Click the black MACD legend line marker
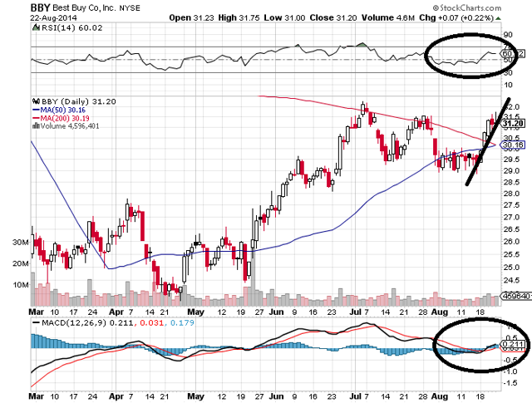Viewport: 532px width, 403px height. click(x=36, y=322)
